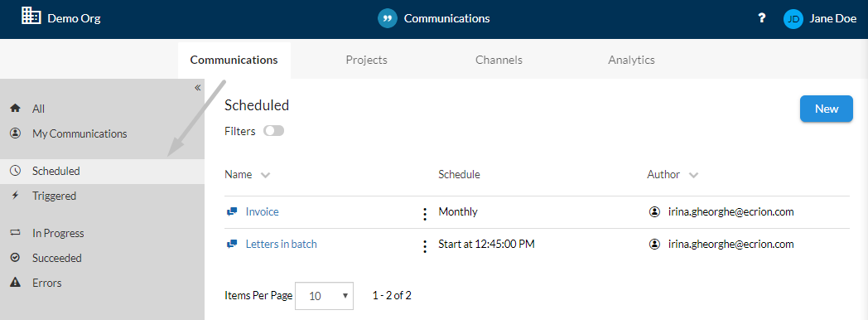Image resolution: width=868 pixels, height=320 pixels.
Task: Click the Scheduled page heading
Action: [257, 104]
